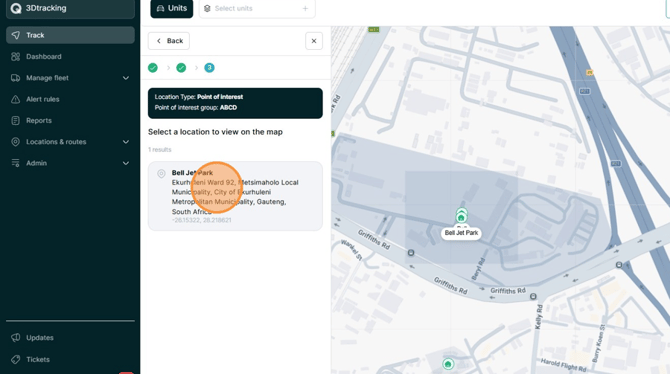Select the Bell Jet Park location card

(x=235, y=196)
